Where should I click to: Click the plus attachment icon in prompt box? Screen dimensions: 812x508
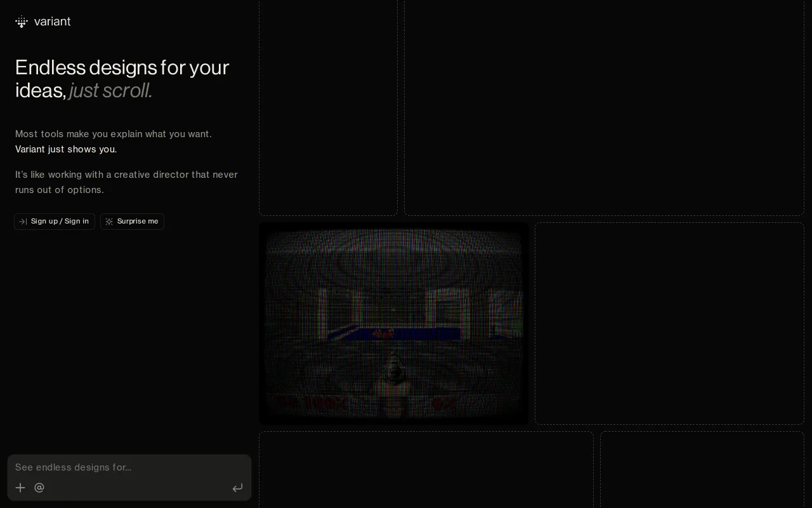click(20, 488)
